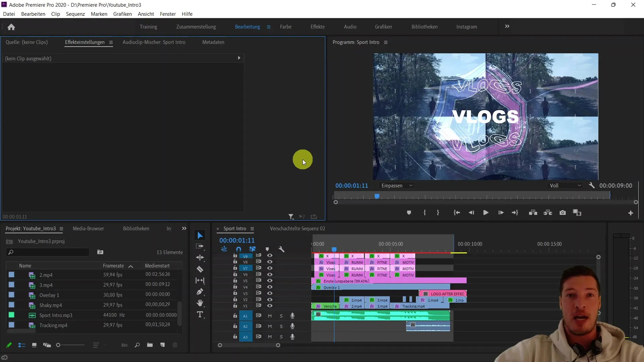
Task: Toggle solo on A1 audio track
Action: point(281,316)
